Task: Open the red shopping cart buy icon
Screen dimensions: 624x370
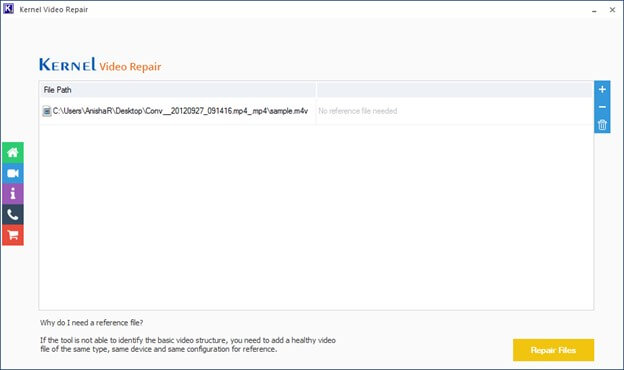Action: pos(13,235)
